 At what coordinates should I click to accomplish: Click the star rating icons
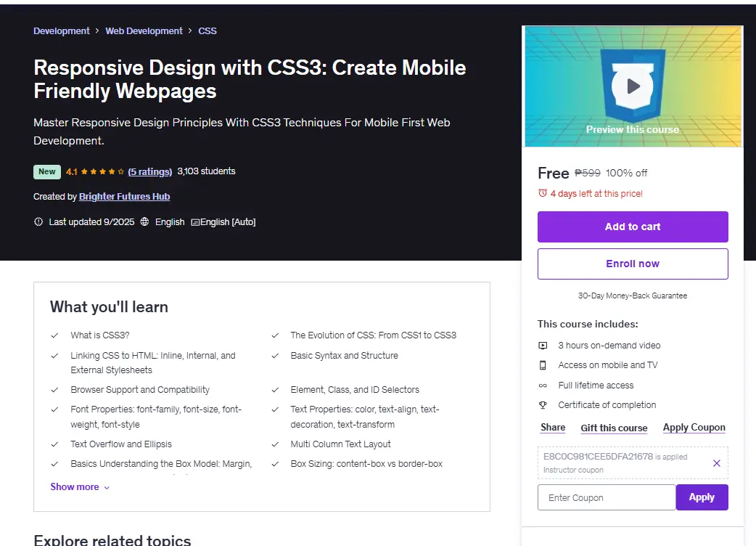(x=102, y=171)
